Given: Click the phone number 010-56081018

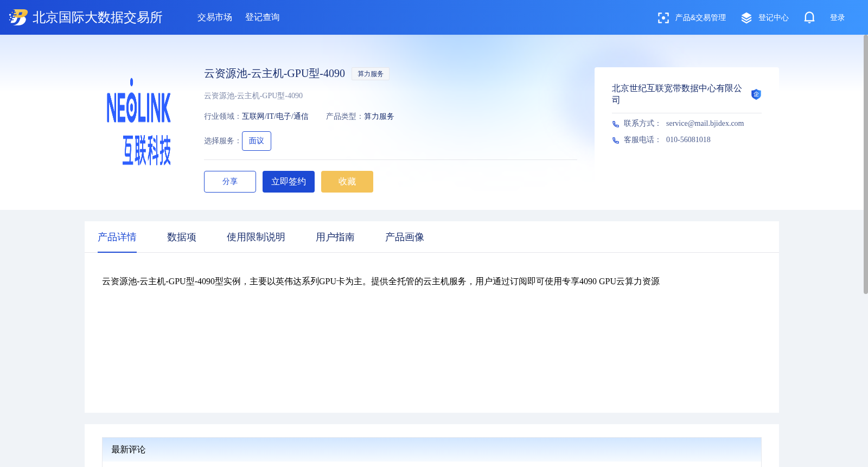Looking at the screenshot, I should 688,140.
